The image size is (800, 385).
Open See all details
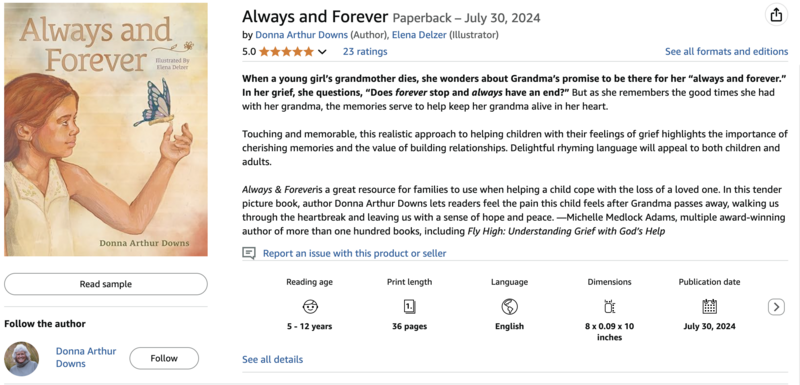click(x=272, y=360)
